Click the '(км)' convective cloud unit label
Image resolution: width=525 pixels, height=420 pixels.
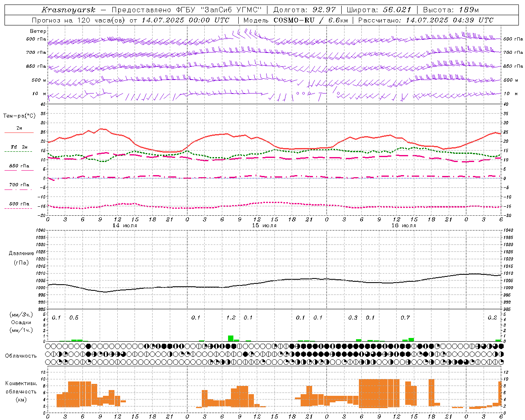(21, 399)
